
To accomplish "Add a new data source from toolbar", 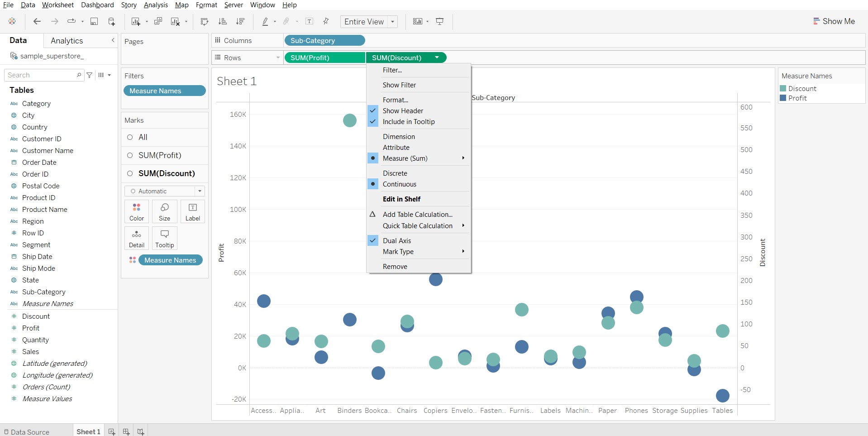I will (111, 21).
